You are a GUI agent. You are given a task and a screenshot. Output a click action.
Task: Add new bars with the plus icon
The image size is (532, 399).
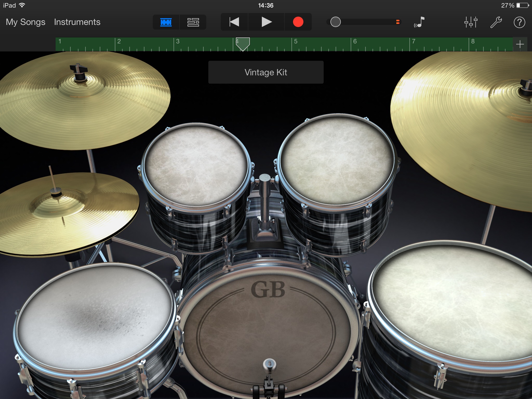click(x=520, y=44)
